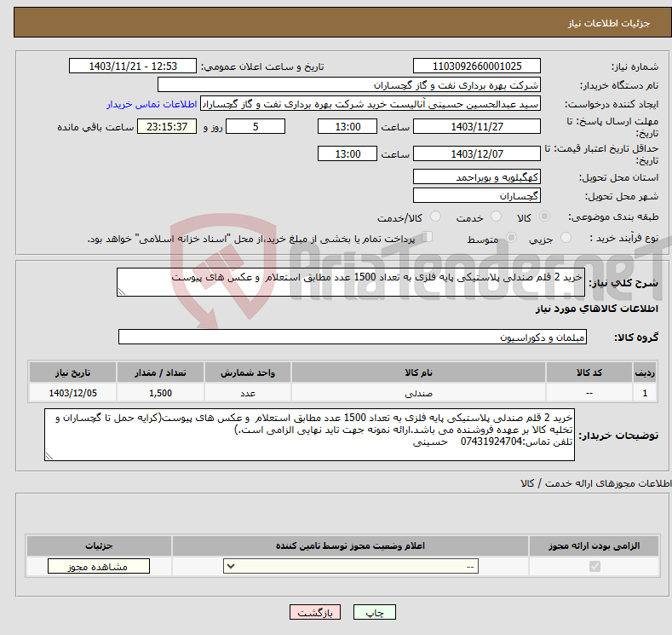Viewport: 672px width, 635px height.
Task: Click the price validity date 1403/12/07
Action: pos(477,153)
